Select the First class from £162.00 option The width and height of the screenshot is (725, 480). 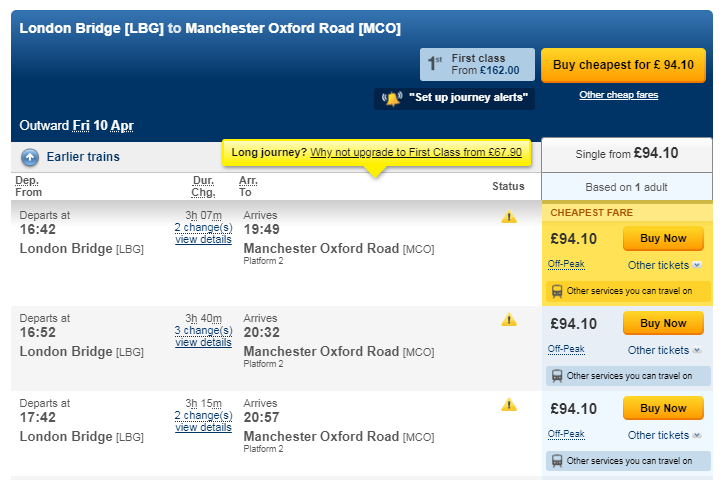[477, 64]
